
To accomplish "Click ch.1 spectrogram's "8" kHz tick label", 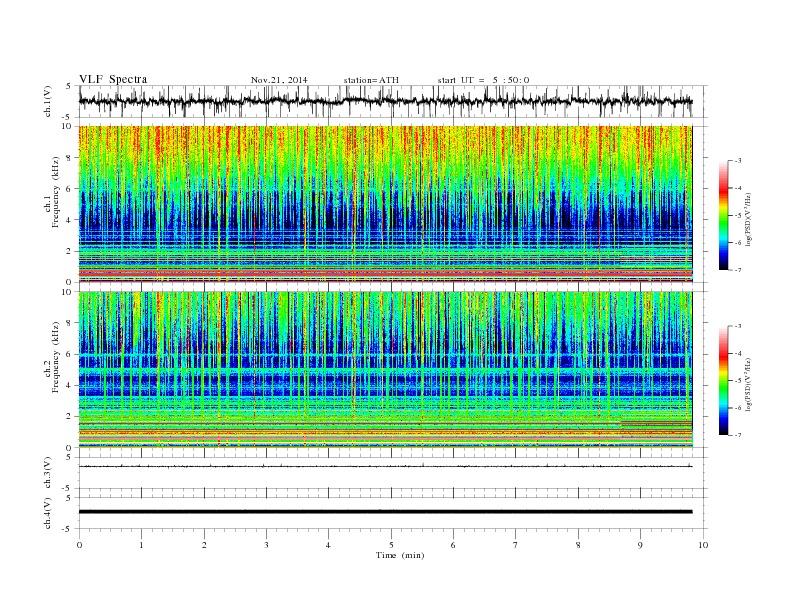I will pos(69,158).
